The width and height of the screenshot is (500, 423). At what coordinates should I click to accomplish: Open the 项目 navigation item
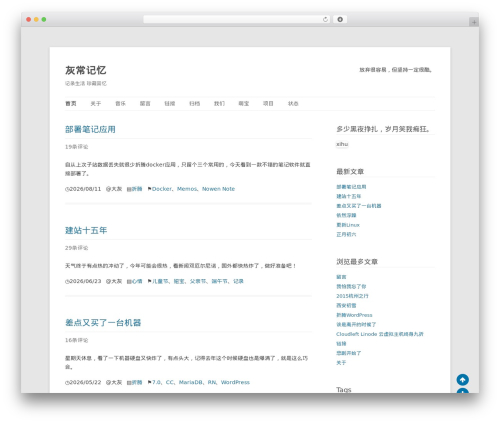point(268,104)
